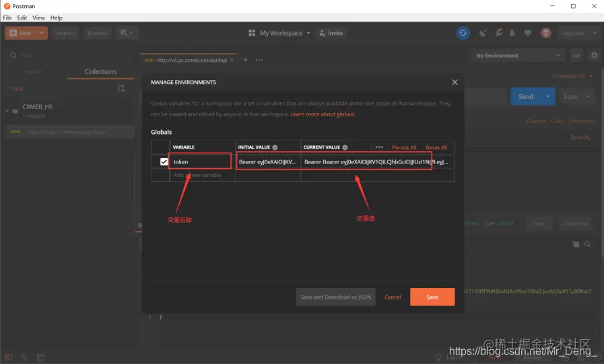Open the View menu
604x364 pixels.
click(x=38, y=17)
